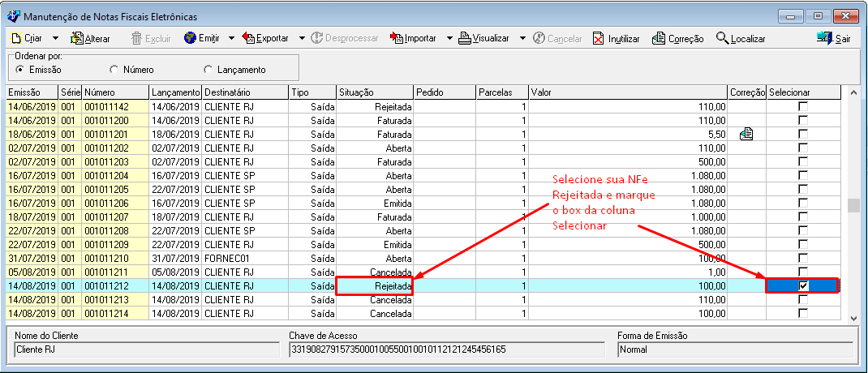Click the Exportar toolbar icon

249,38
